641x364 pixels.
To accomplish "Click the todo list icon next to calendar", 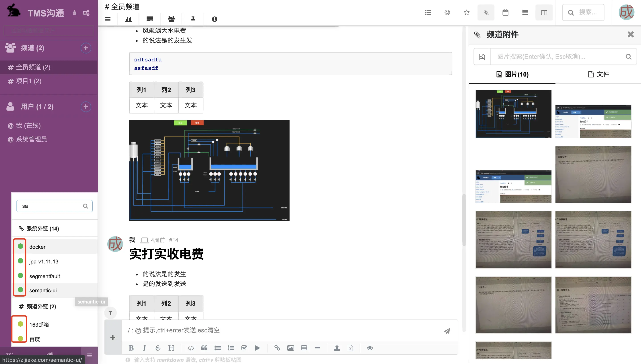I will click(525, 12).
